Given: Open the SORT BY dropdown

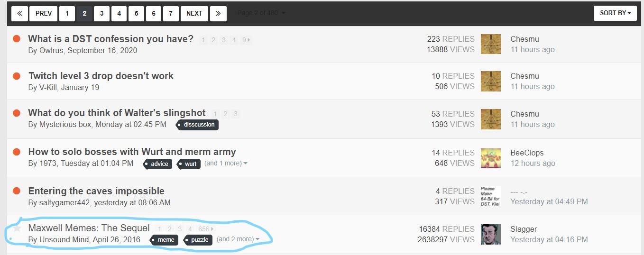Looking at the screenshot, I should pos(615,13).
